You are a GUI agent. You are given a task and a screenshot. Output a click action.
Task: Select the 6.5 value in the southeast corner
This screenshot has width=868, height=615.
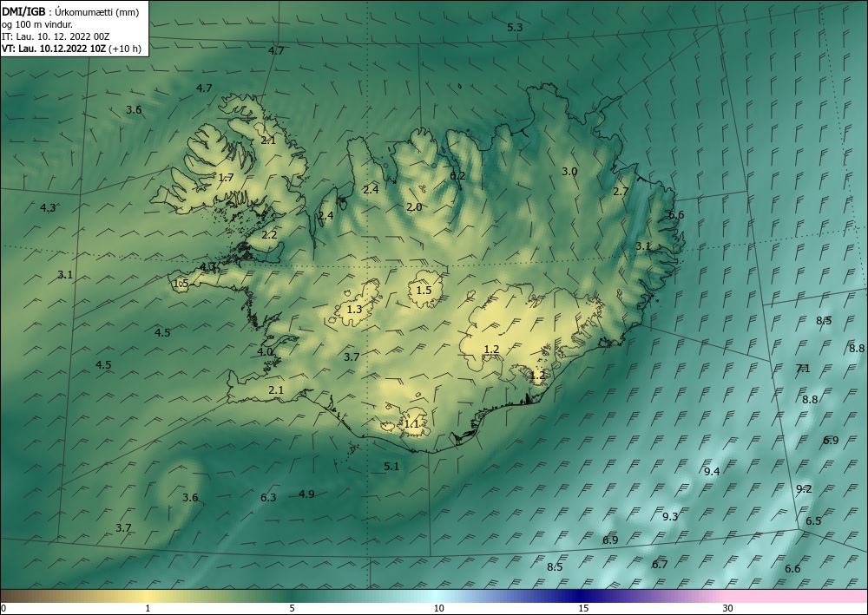point(813,521)
